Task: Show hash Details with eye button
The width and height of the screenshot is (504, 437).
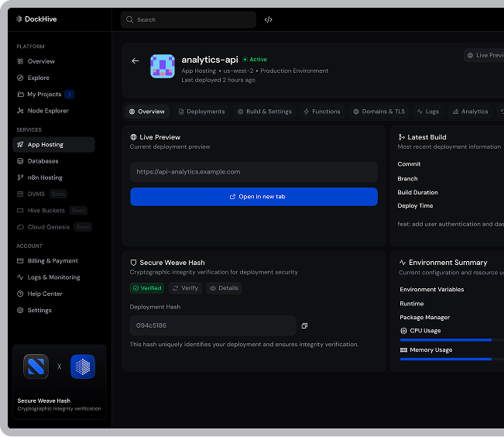Action: point(224,288)
